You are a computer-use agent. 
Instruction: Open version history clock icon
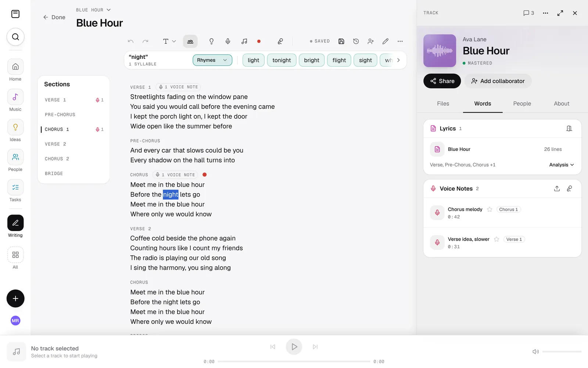[356, 41]
